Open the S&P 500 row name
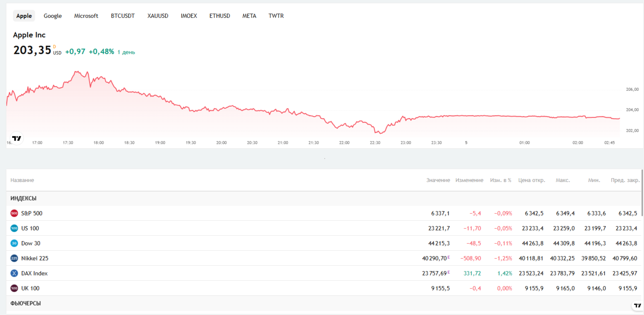 tap(32, 213)
